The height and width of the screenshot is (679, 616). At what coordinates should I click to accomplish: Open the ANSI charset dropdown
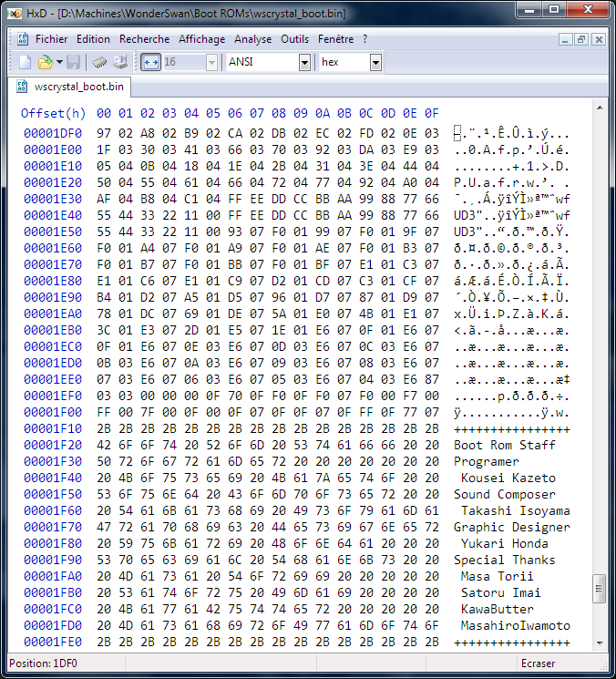click(304, 62)
